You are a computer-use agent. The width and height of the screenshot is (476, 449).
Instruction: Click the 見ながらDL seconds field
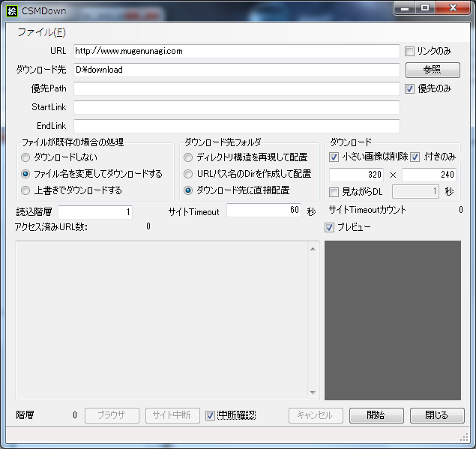pos(415,192)
